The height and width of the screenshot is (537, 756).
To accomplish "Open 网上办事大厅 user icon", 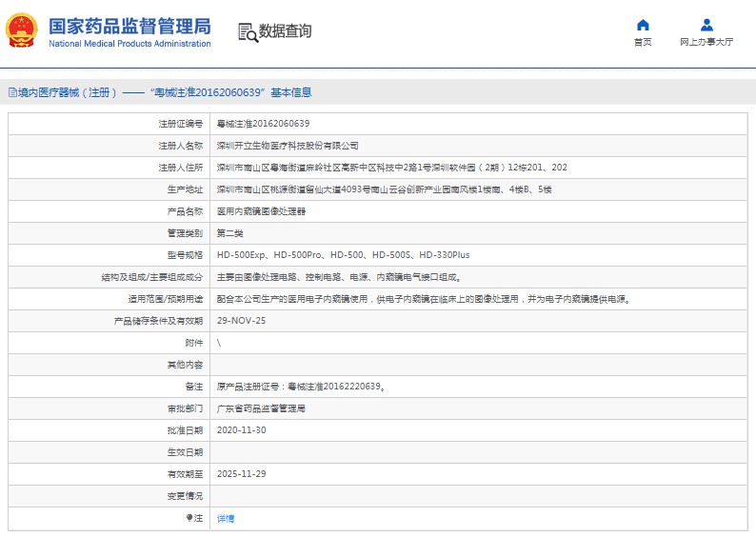I will 706,25.
